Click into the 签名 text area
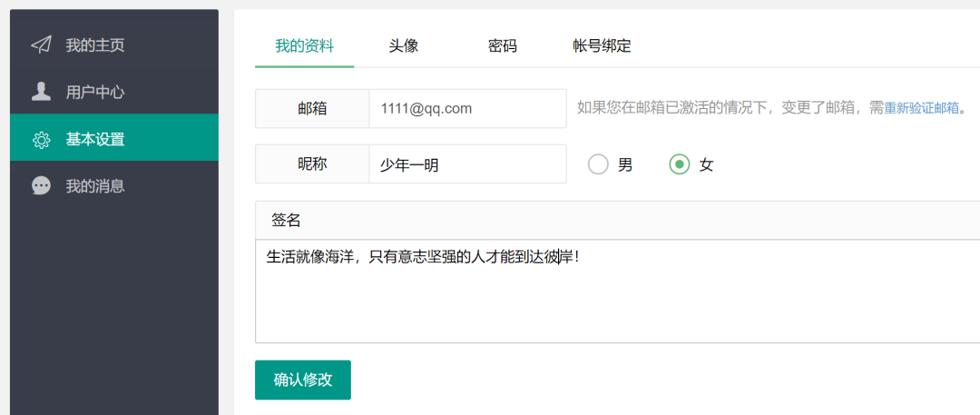The image size is (980, 415). 618,291
